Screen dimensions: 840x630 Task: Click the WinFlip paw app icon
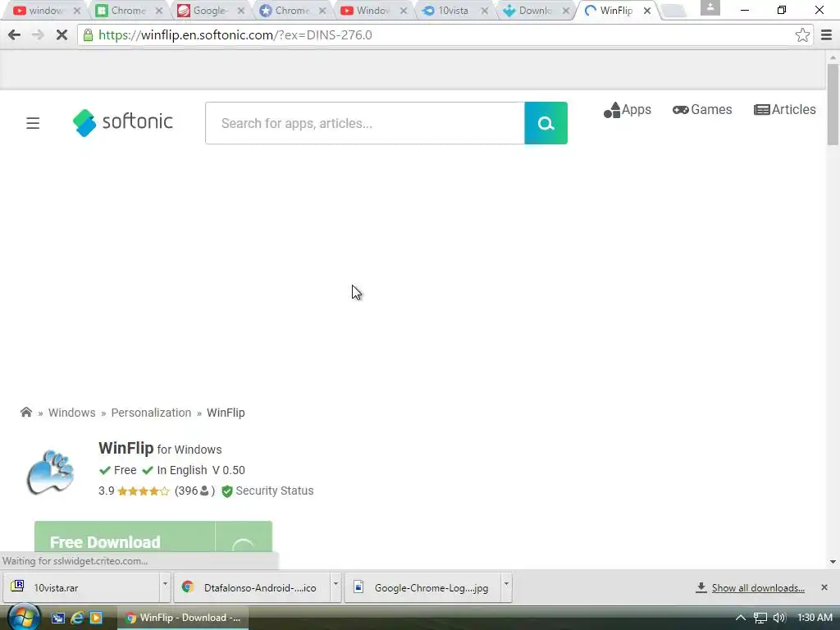[50, 472]
